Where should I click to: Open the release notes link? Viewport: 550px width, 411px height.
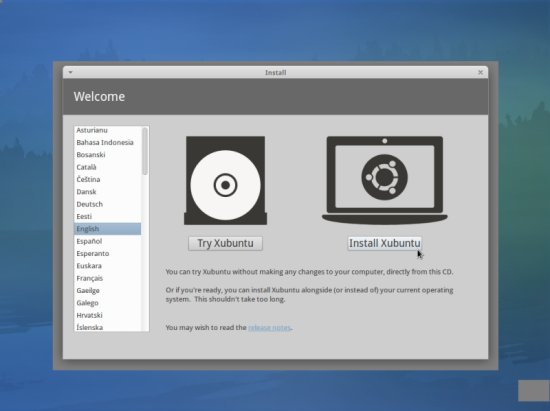(x=269, y=328)
